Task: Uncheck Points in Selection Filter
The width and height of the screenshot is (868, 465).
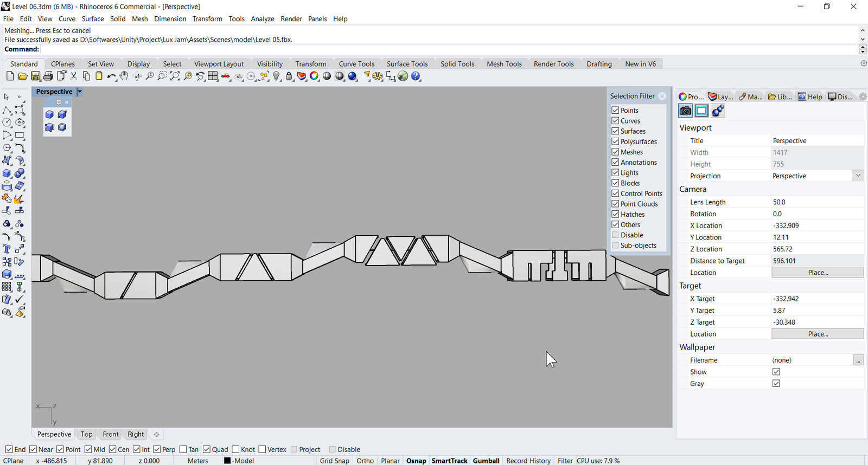Action: click(616, 110)
